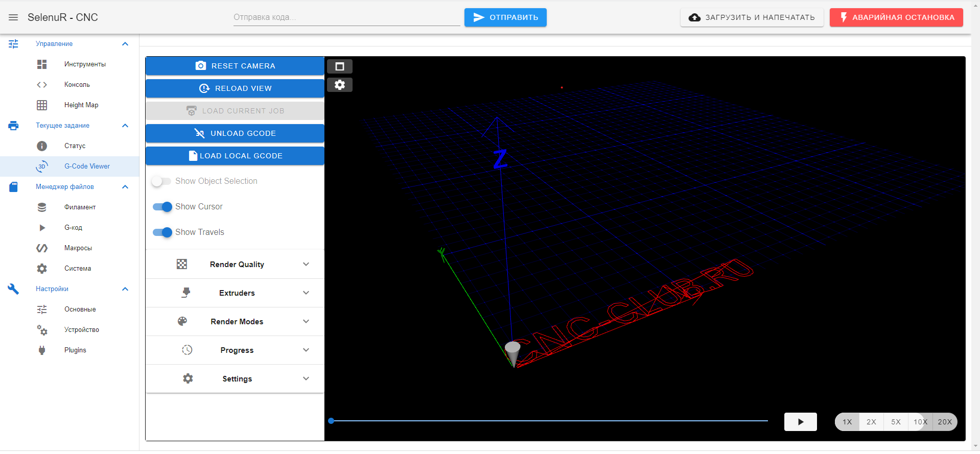Viewport: 980px width, 454px height.
Task: Open the Устройство settings page
Action: 69,330
